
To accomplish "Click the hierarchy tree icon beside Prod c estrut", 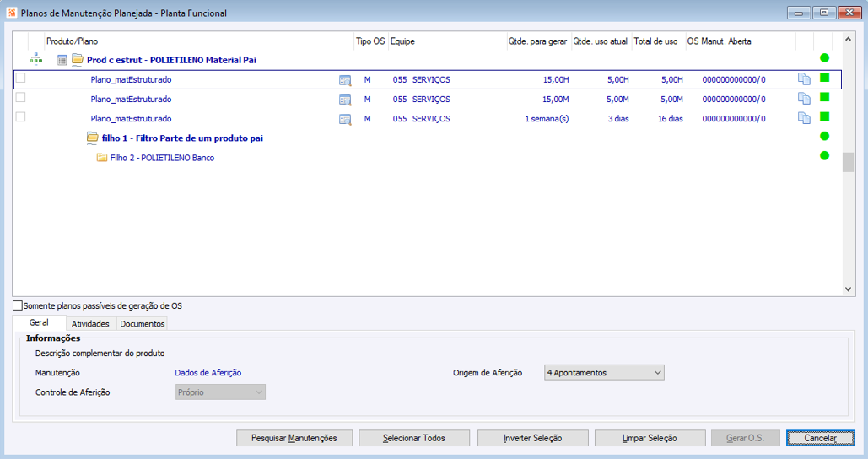I will (x=36, y=59).
